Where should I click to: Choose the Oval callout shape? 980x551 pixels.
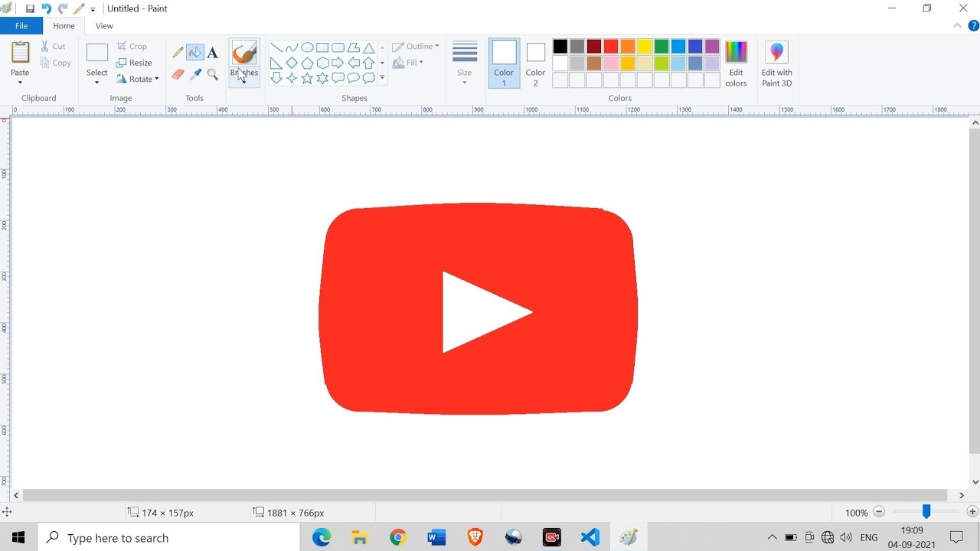(353, 78)
